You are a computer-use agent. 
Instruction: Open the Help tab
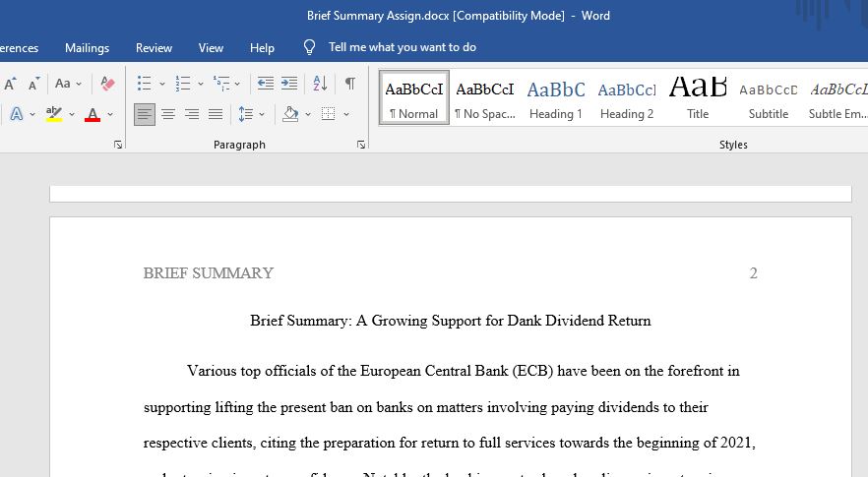(x=262, y=48)
